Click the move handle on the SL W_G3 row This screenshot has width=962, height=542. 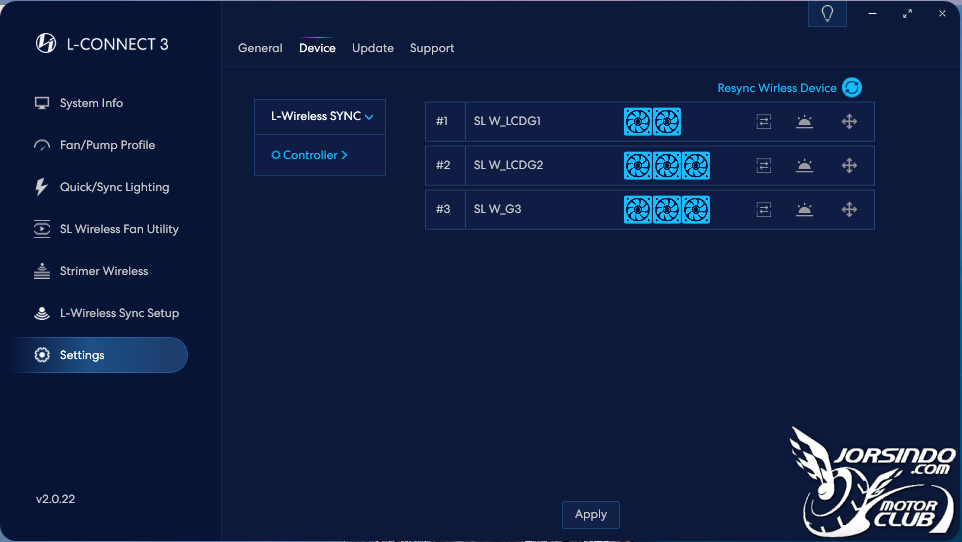coord(849,209)
